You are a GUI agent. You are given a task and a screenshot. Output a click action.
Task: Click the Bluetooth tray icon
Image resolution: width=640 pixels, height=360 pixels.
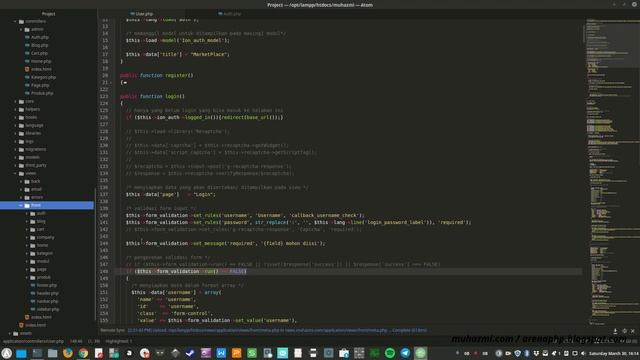(527, 353)
